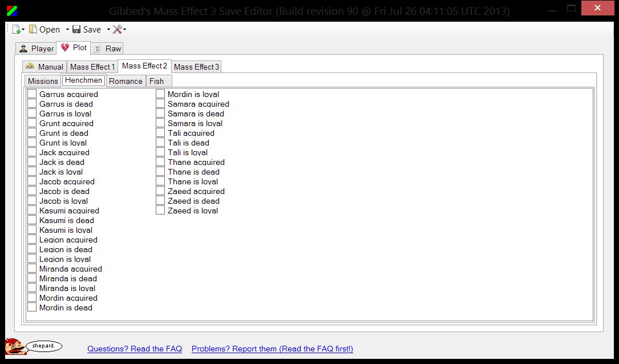Check Jacob acquired checkbox

click(x=32, y=181)
